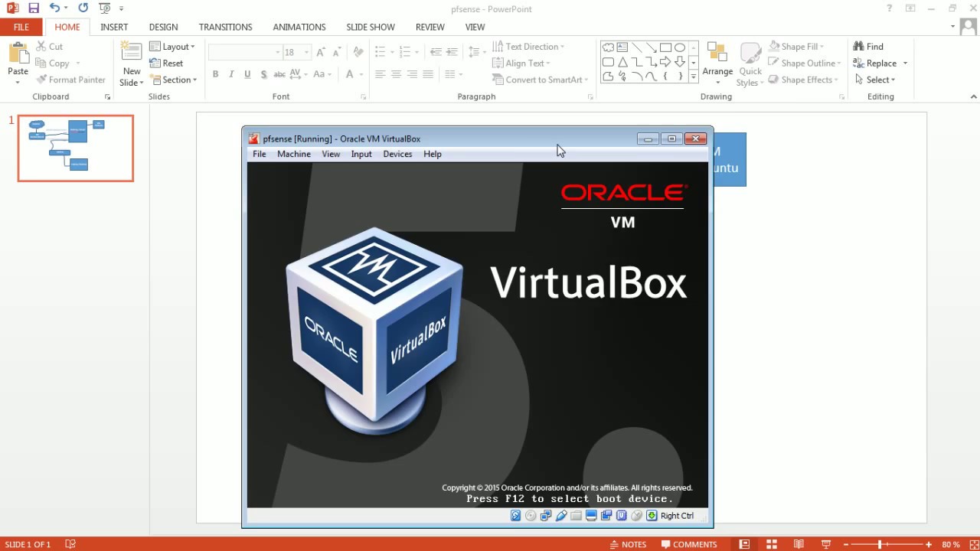This screenshot has height=551, width=980.
Task: Start slideshow from beginning via Quick Access icon
Action: pos(104,8)
